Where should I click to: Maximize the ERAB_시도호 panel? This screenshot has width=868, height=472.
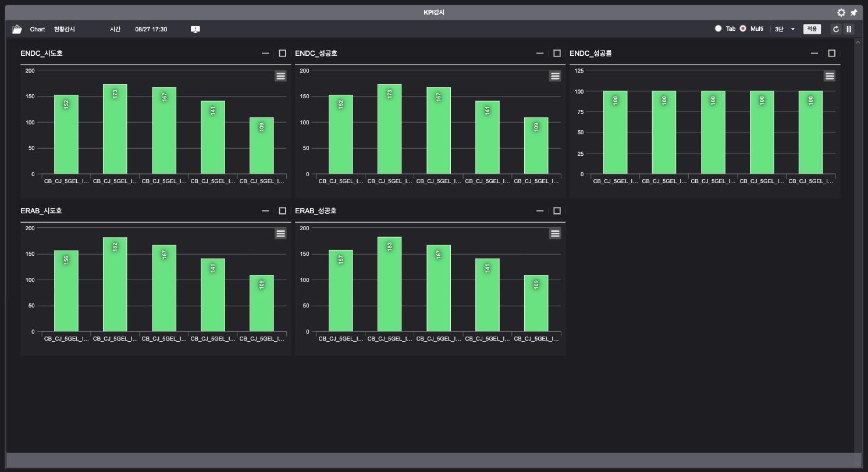pos(283,211)
